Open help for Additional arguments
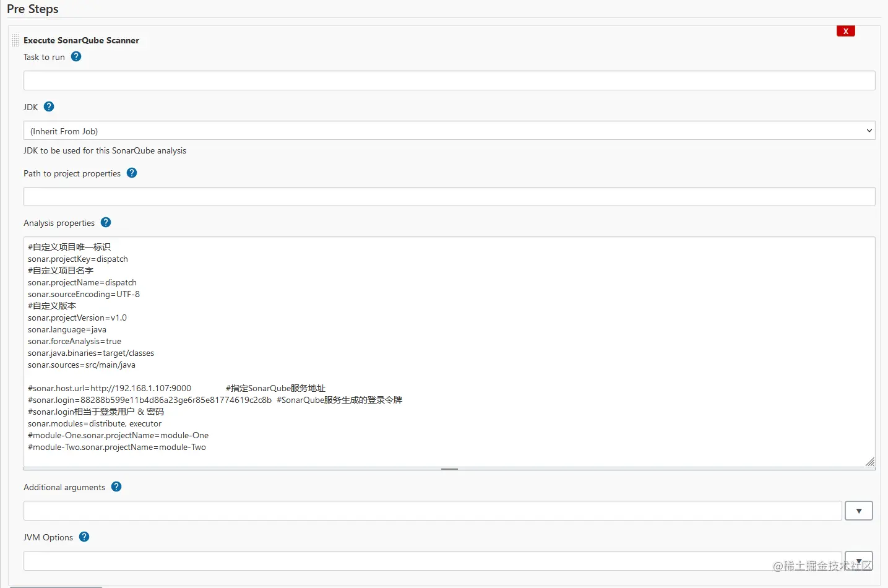The width and height of the screenshot is (888, 588). 116,486
